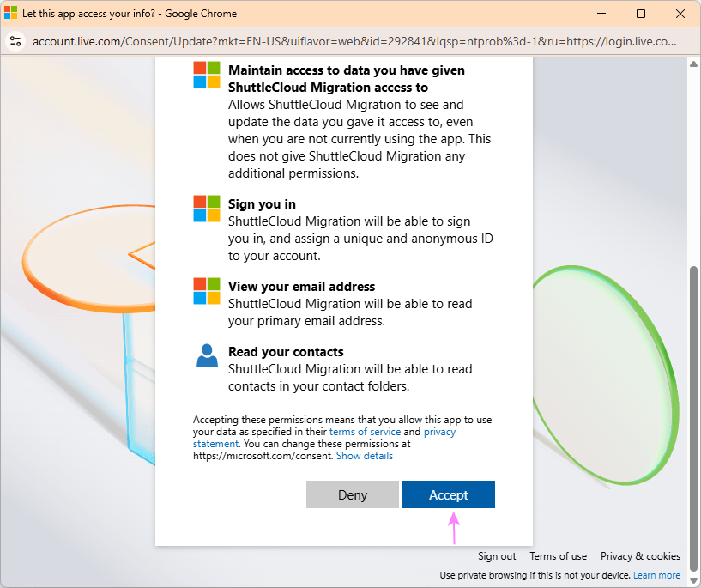Click the vertical scrollbar thumb
Screen dimensions: 701x588
693,420
